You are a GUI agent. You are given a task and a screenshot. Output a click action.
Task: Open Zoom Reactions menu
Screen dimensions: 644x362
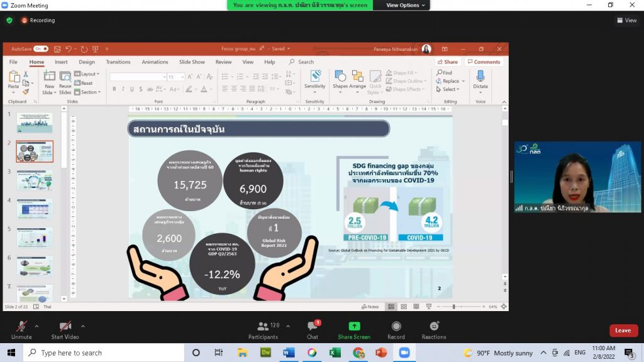(434, 326)
